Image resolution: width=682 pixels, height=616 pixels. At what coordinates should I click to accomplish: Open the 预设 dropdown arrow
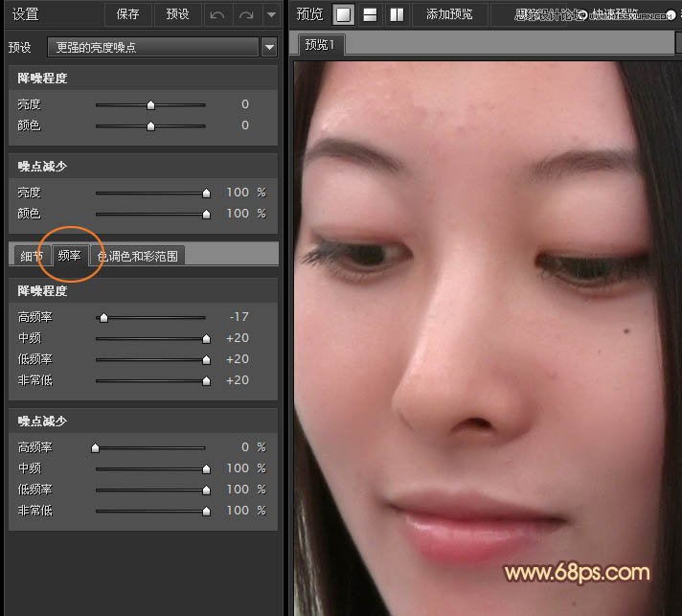click(x=270, y=47)
